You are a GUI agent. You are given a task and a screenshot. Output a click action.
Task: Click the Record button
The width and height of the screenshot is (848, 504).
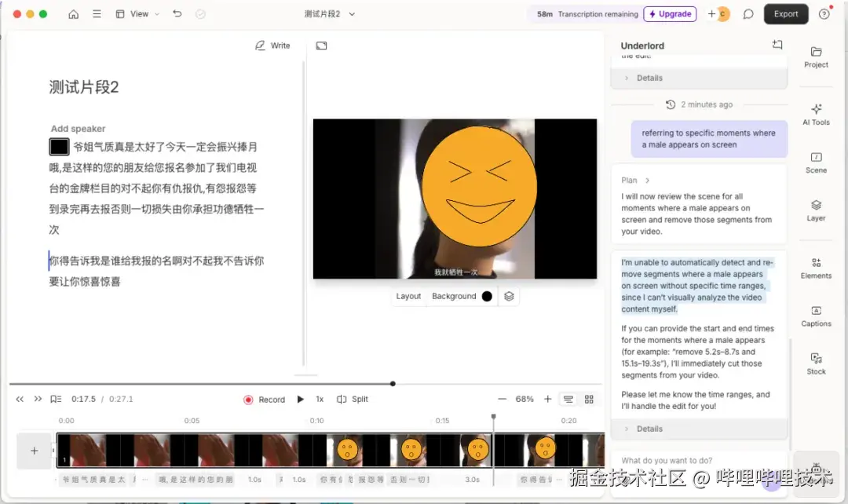264,399
